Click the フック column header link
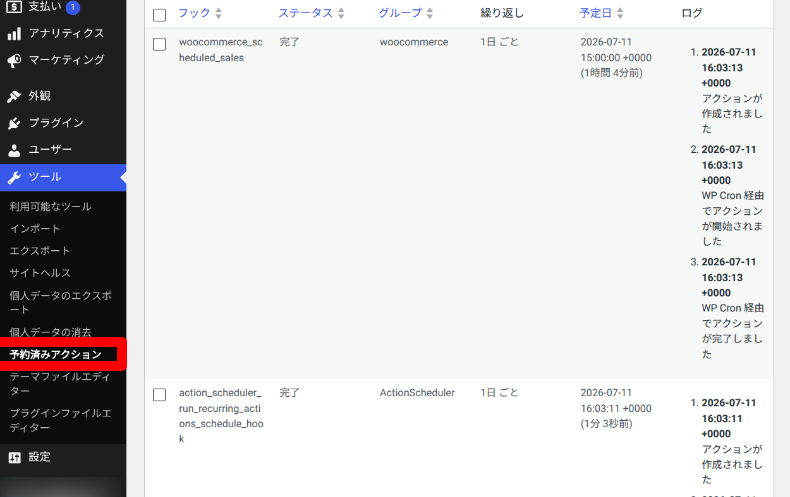790x497 pixels. pyautogui.click(x=194, y=13)
